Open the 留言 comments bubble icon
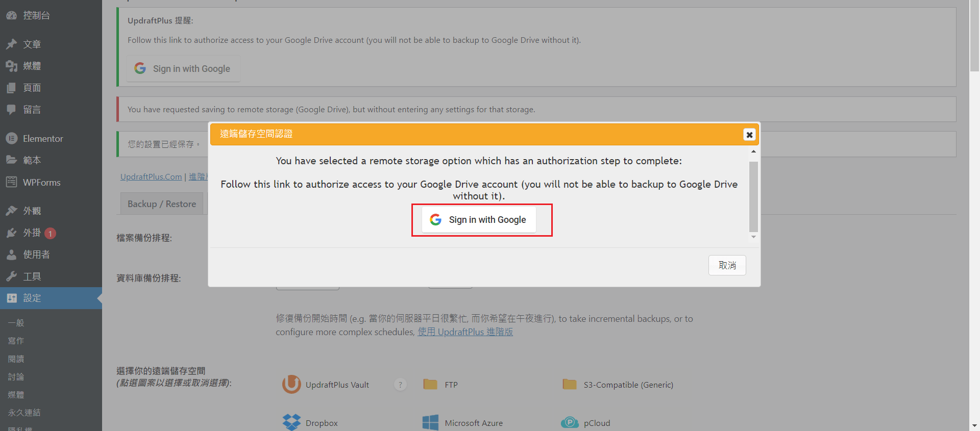980x431 pixels. click(x=12, y=109)
